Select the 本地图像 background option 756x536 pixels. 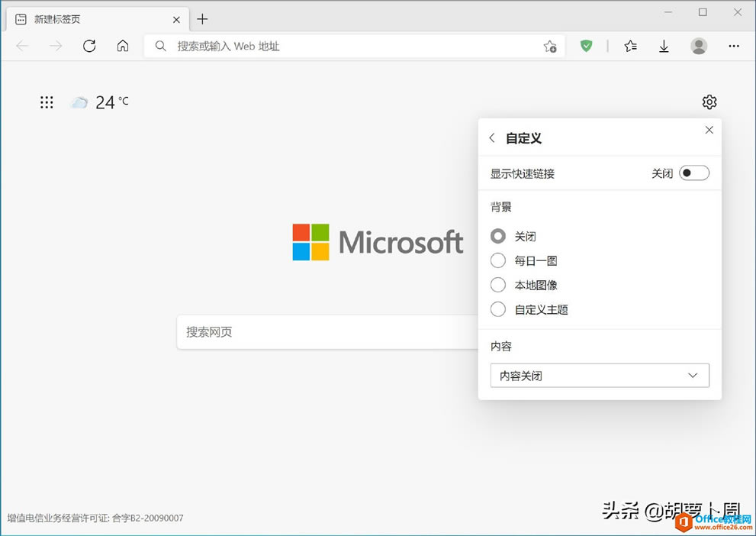tap(498, 285)
